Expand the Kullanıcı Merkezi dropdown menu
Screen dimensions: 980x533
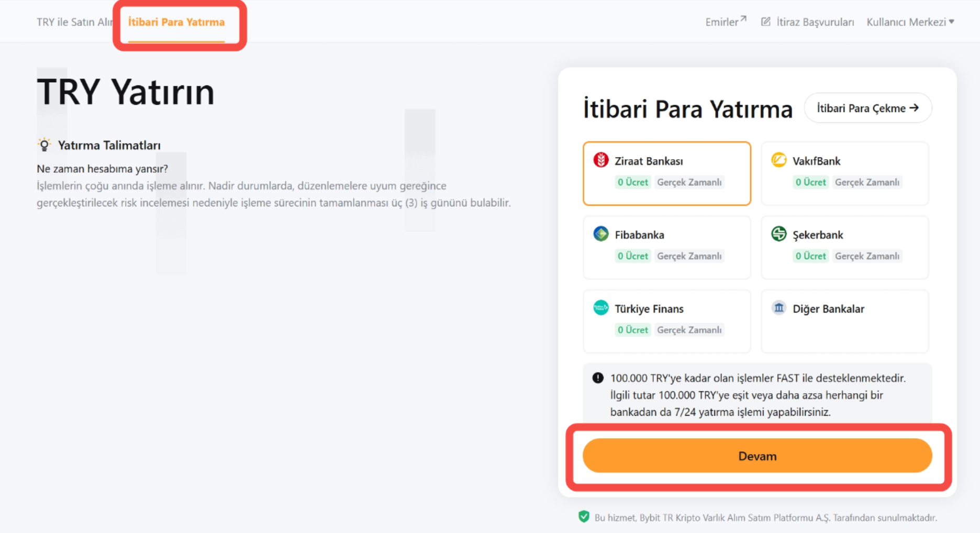point(910,22)
